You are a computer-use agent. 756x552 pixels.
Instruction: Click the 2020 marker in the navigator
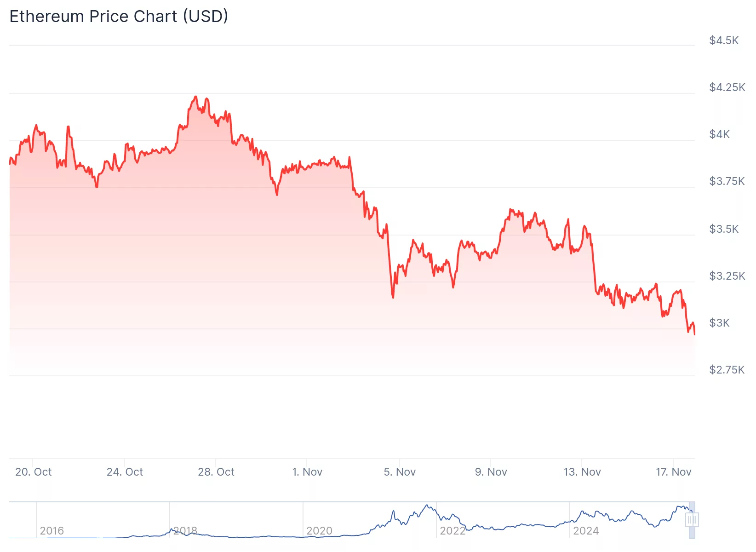[319, 531]
